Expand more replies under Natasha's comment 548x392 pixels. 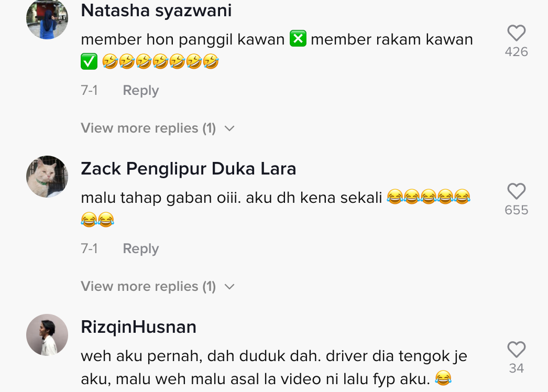148,128
